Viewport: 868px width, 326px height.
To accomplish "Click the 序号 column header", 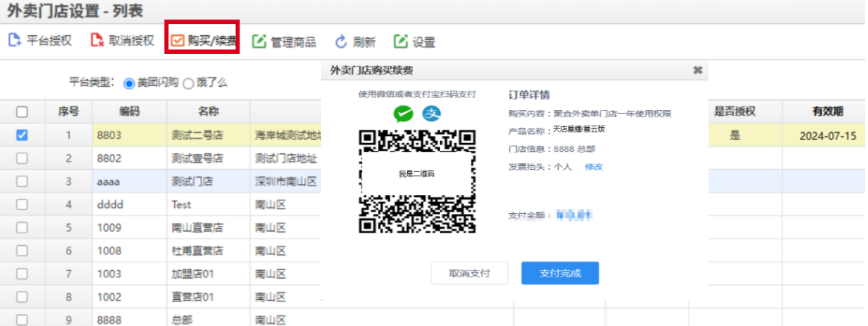I will [x=69, y=112].
